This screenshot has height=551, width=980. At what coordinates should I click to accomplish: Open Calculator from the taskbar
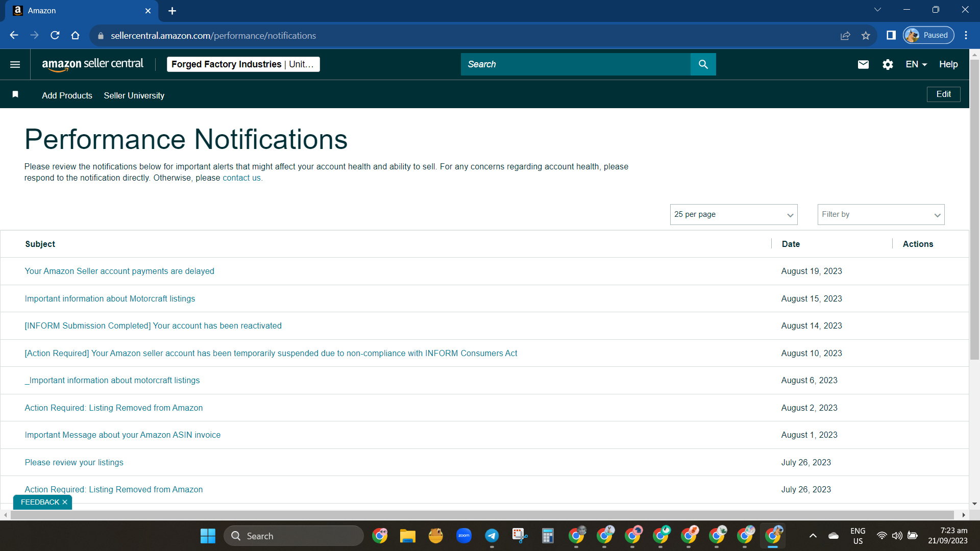pyautogui.click(x=548, y=536)
